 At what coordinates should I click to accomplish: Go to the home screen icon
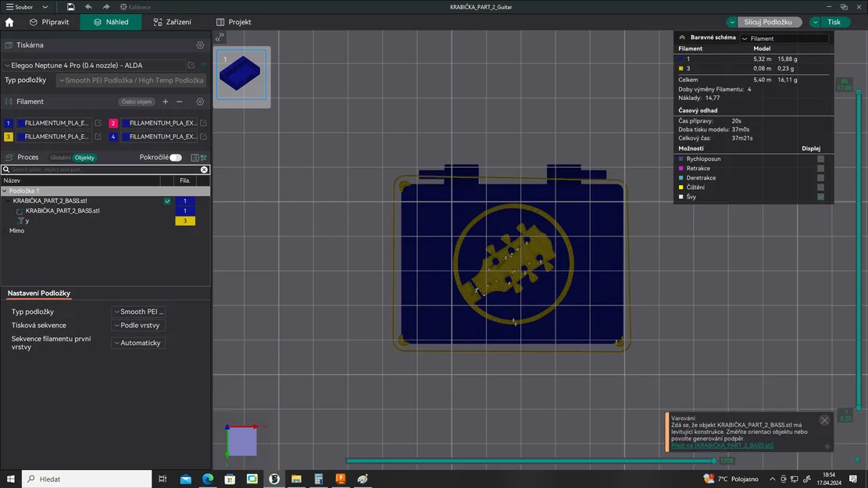tap(9, 22)
